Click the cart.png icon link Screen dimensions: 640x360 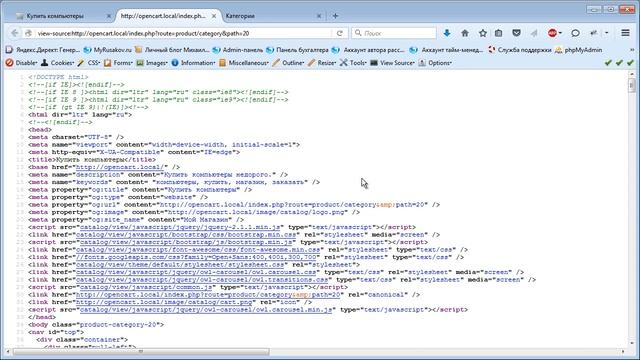click(x=164, y=302)
